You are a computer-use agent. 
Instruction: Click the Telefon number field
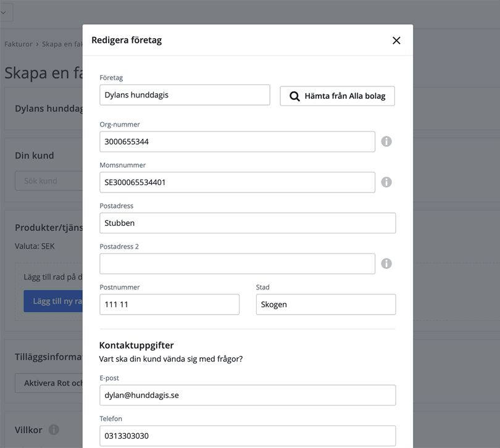pyautogui.click(x=247, y=436)
